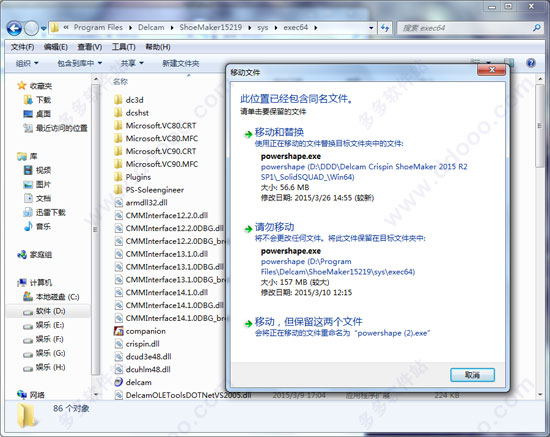Select the dcshst folder
The image size is (550, 437).
click(x=131, y=113)
